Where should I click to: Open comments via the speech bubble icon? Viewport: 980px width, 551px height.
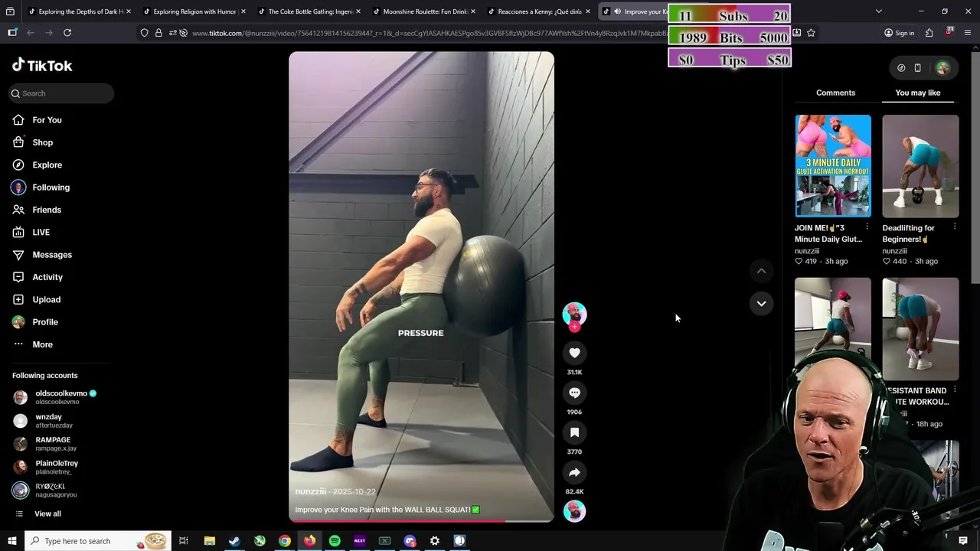coord(574,393)
